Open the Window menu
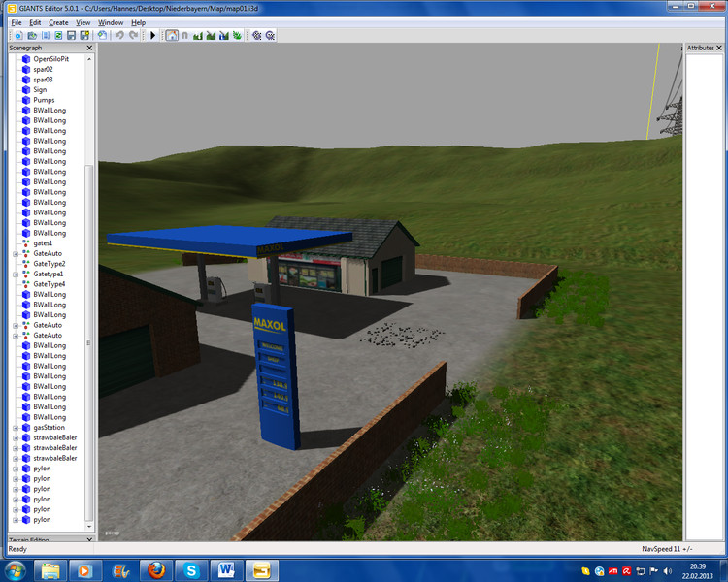Viewport: 728px width, 582px height. click(x=111, y=22)
